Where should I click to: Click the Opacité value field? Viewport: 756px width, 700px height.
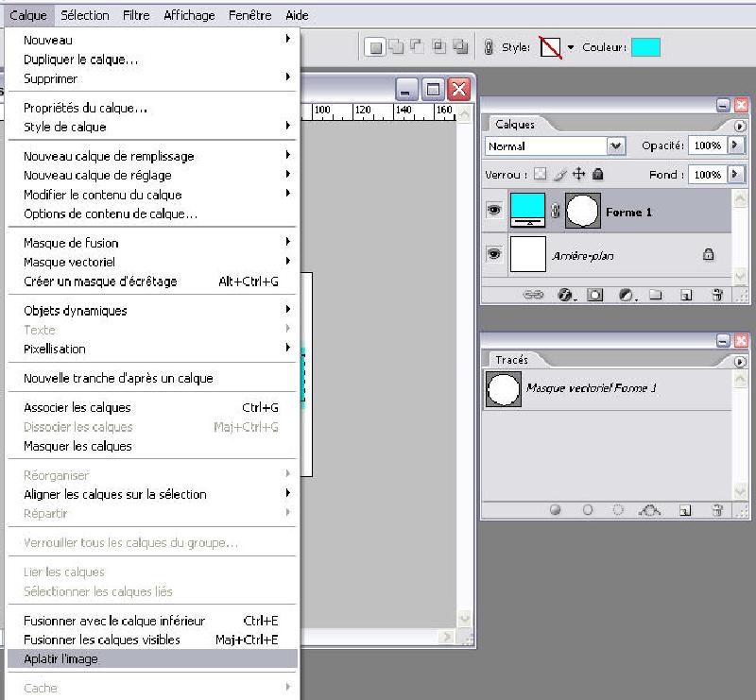point(708,145)
